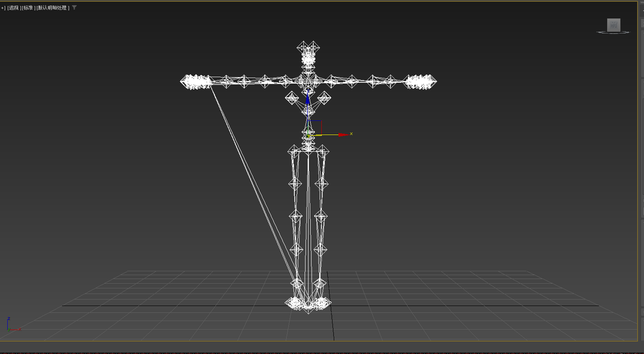Select the foot bones at grid level
Image resolution: width=644 pixels, height=354 pixels.
pyautogui.click(x=308, y=303)
